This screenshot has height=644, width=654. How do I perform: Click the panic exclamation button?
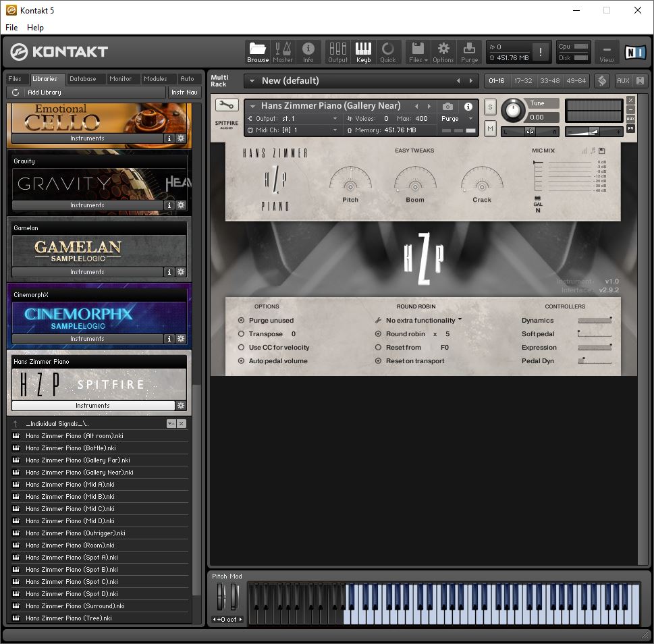pos(541,52)
